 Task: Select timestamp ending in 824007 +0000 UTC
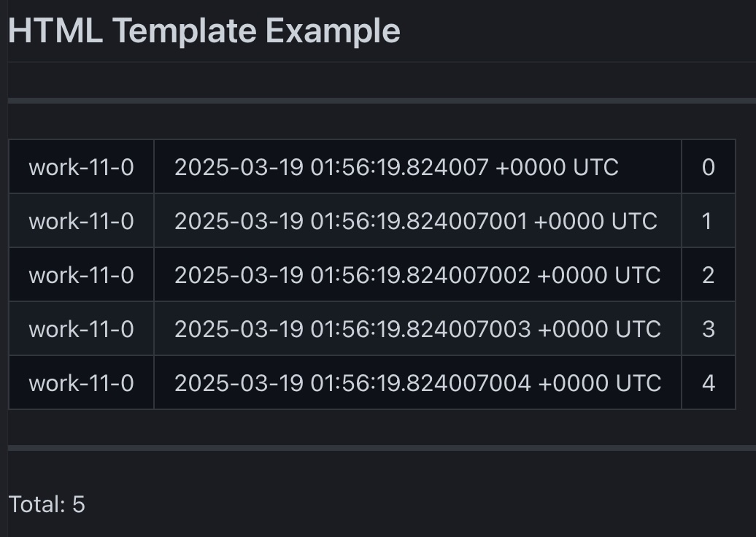click(396, 167)
